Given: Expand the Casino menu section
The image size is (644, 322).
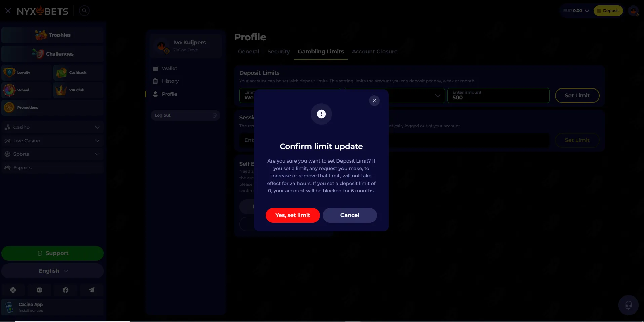Looking at the screenshot, I should tap(52, 127).
